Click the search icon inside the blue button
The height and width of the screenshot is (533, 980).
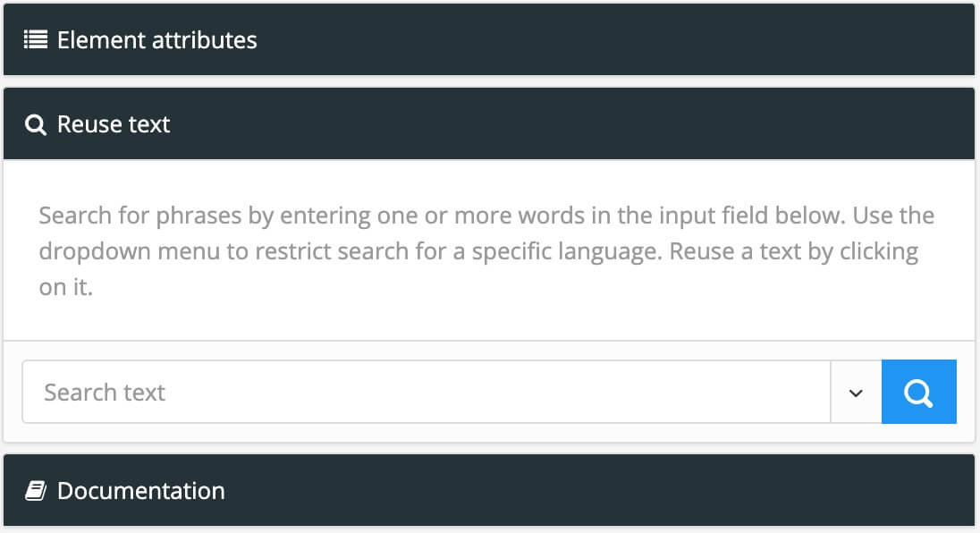click(x=918, y=392)
